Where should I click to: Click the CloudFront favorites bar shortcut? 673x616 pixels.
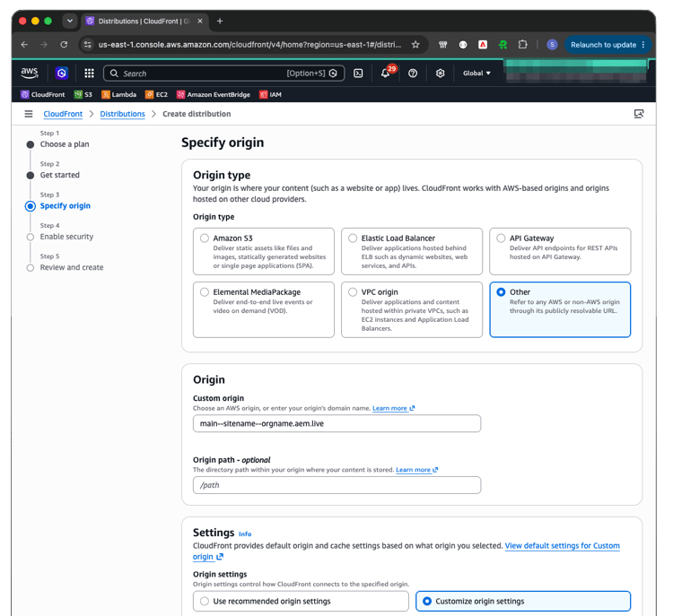coord(43,94)
